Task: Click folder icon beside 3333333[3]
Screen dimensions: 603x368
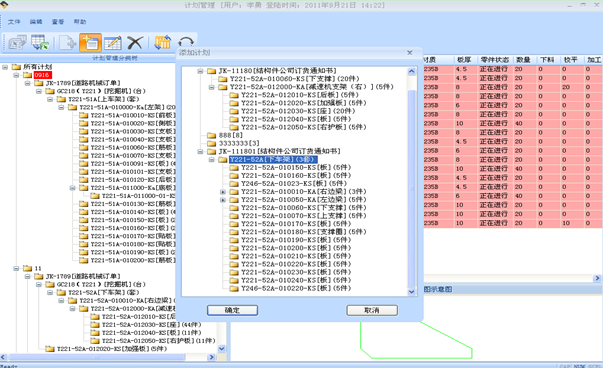Action: pyautogui.click(x=212, y=143)
